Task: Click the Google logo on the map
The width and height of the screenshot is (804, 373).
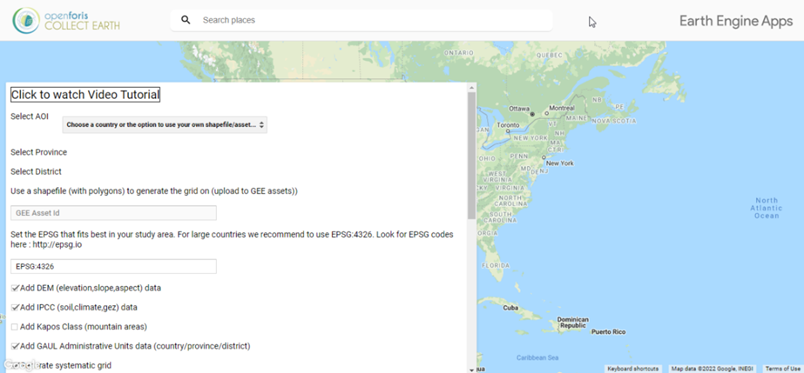Action: tap(20, 365)
